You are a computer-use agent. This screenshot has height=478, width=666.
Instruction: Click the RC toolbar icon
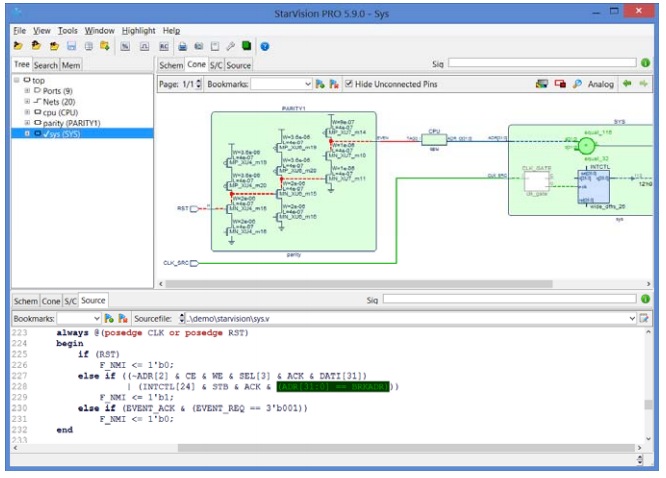[x=164, y=46]
